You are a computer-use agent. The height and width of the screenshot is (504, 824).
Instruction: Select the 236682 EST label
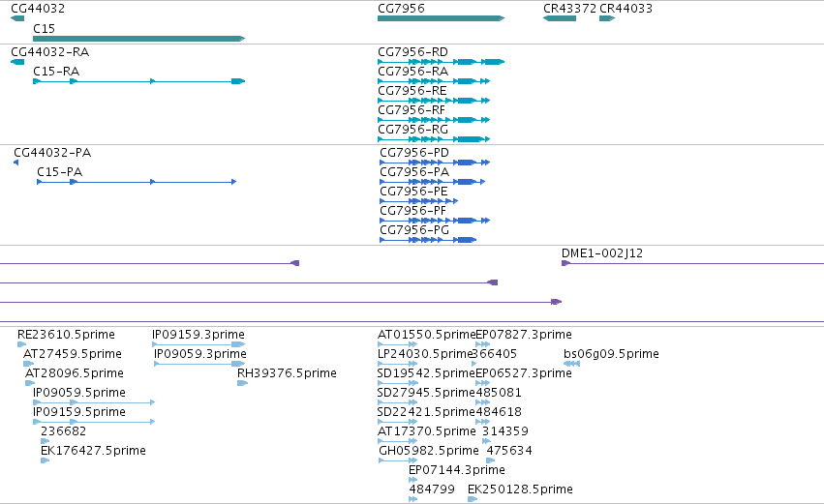[64, 431]
